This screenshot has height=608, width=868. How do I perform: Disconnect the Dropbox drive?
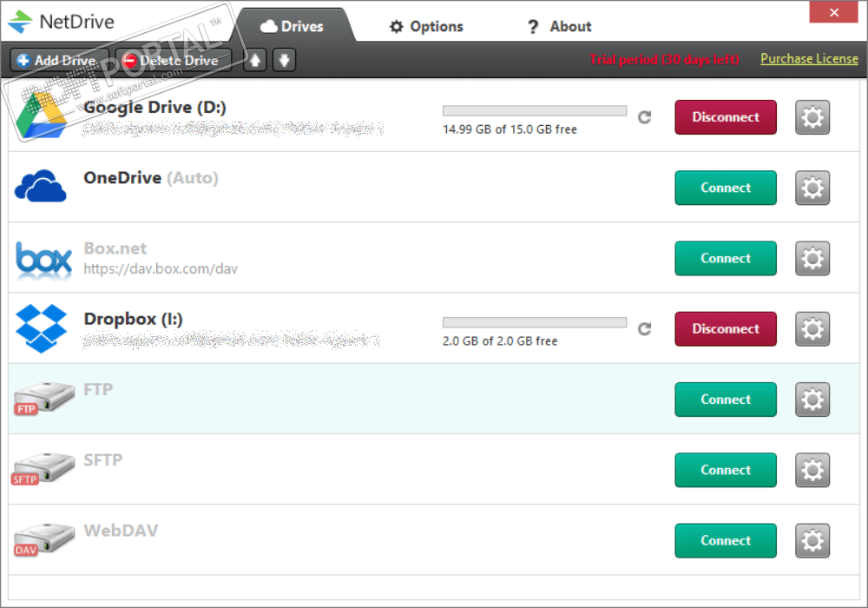click(x=725, y=329)
